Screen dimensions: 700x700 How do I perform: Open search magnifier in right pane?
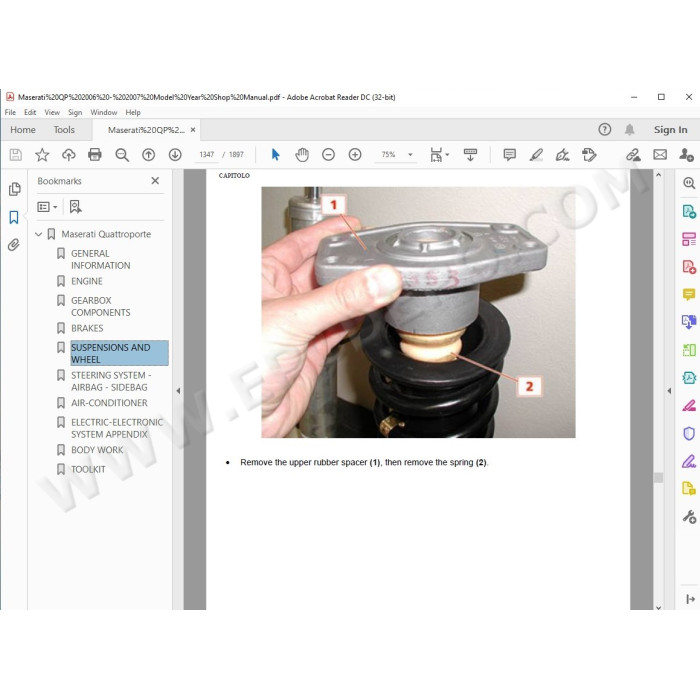tap(689, 183)
